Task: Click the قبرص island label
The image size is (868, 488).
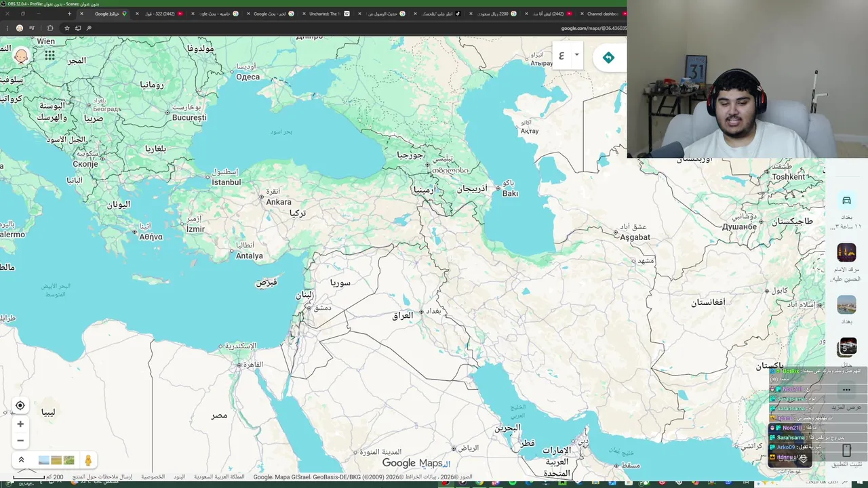Action: pos(267,282)
